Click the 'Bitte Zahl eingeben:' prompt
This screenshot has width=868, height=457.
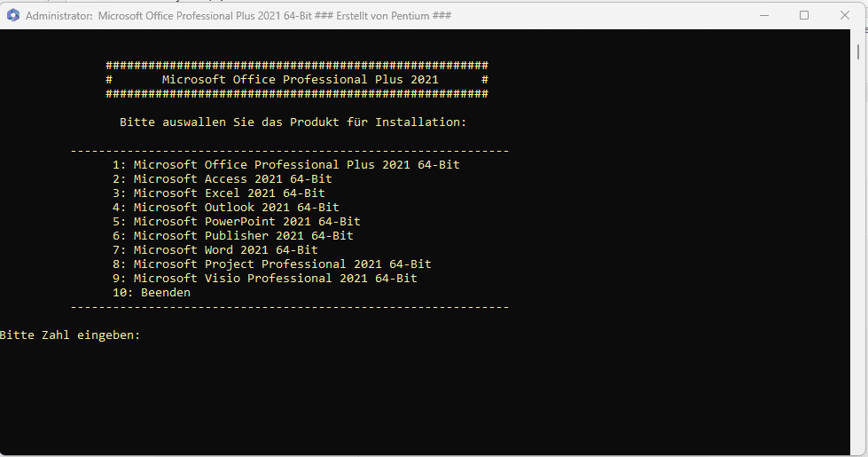[70, 335]
